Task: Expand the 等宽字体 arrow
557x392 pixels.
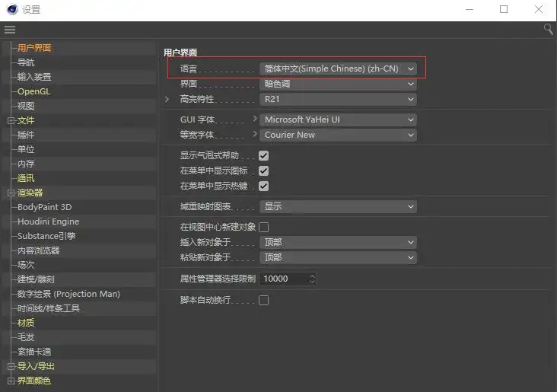Action: [x=255, y=134]
